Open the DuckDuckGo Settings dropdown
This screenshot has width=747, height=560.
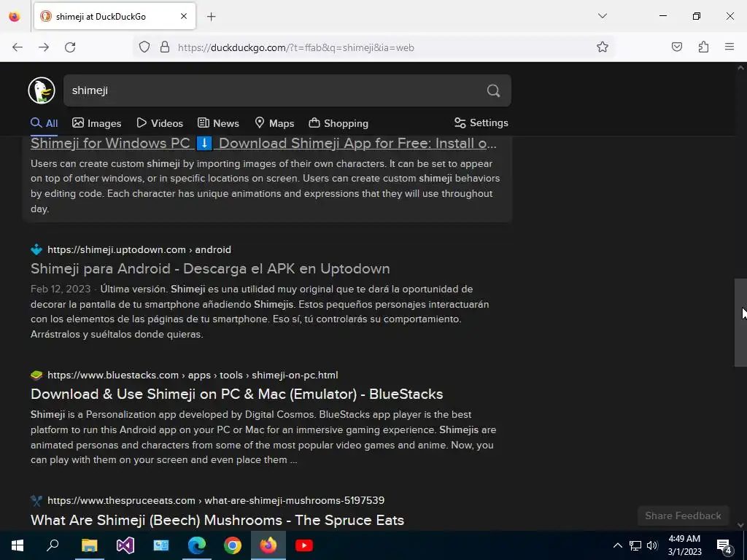481,122
